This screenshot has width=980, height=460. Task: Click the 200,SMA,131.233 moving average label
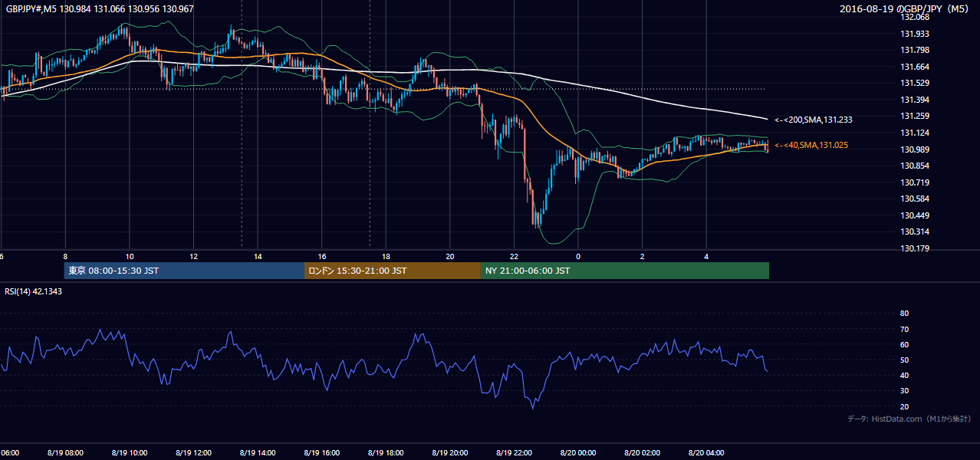coord(814,120)
